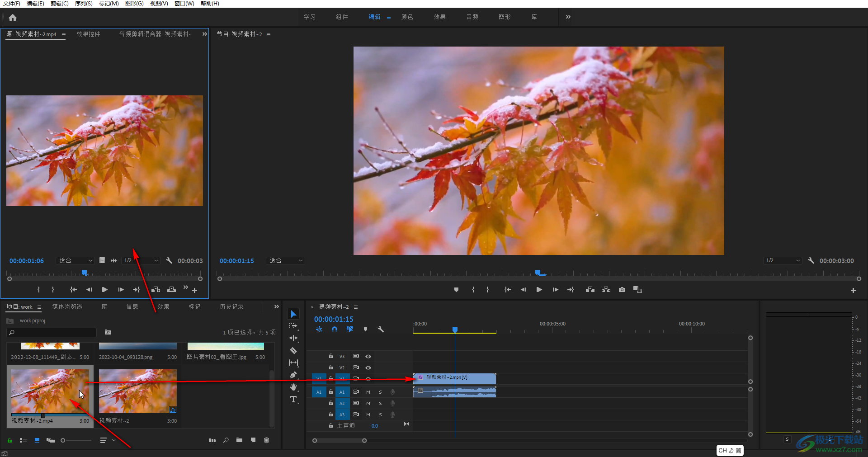
Task: Open timeline display settings wrench
Action: coord(381,330)
